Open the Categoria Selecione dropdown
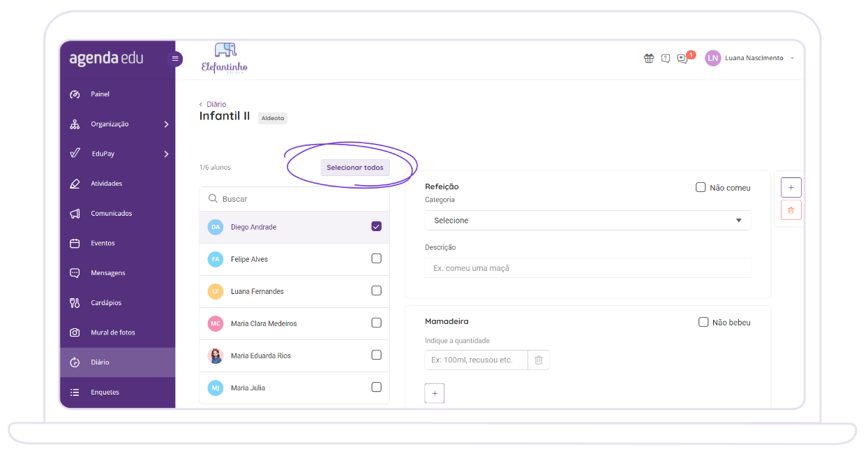 588,220
